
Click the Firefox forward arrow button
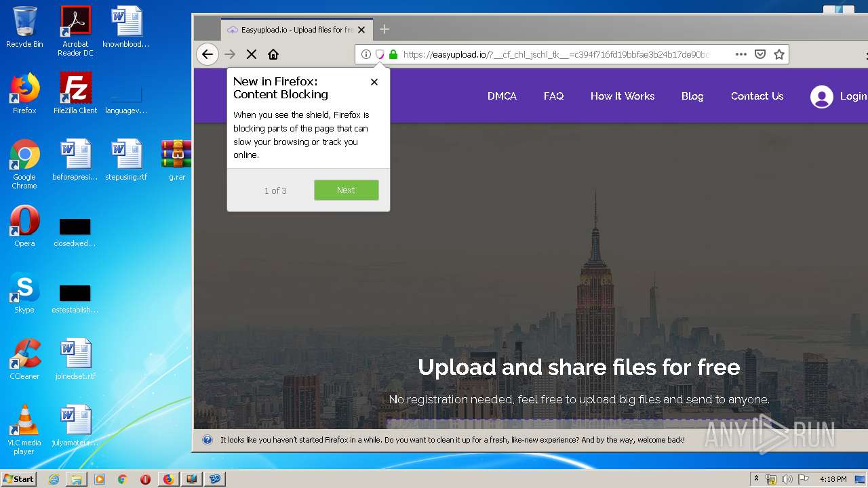coord(230,54)
